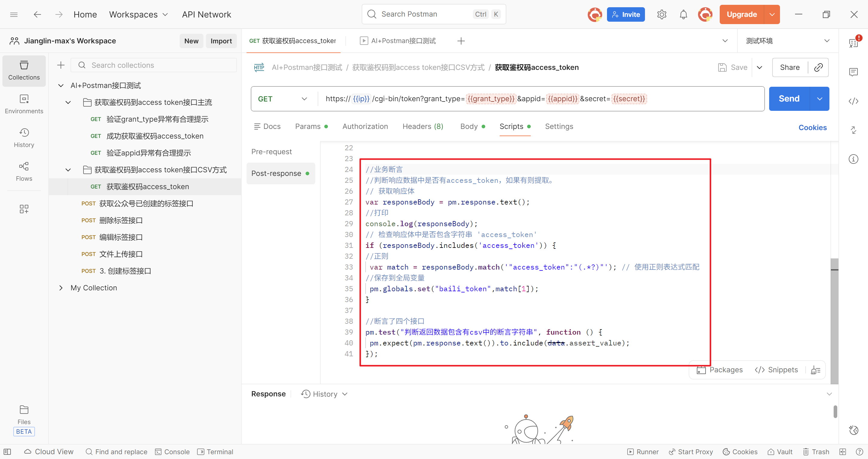The height and width of the screenshot is (459, 868).
Task: Switch to the Settings tab
Action: click(x=559, y=126)
